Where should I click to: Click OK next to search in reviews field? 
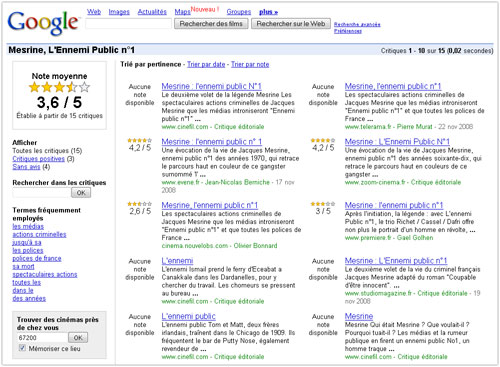click(81, 193)
